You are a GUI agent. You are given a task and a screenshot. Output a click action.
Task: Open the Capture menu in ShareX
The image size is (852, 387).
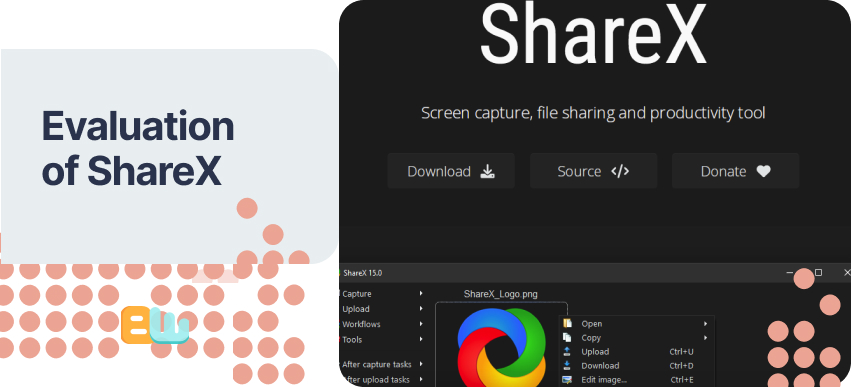click(x=356, y=294)
